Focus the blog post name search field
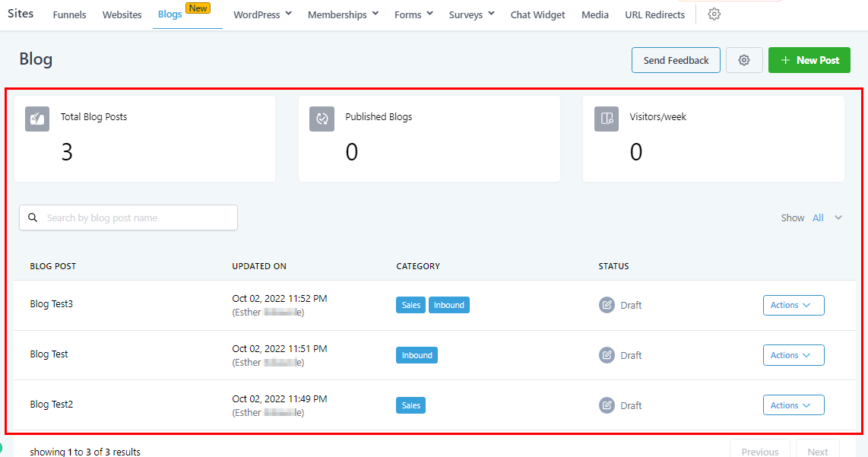The width and height of the screenshot is (868, 457). click(137, 218)
